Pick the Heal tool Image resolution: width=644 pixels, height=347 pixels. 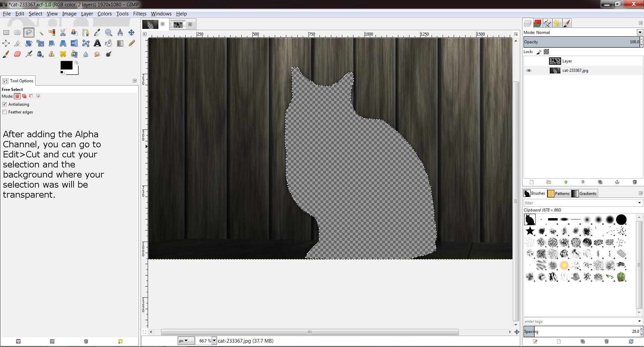click(x=63, y=54)
